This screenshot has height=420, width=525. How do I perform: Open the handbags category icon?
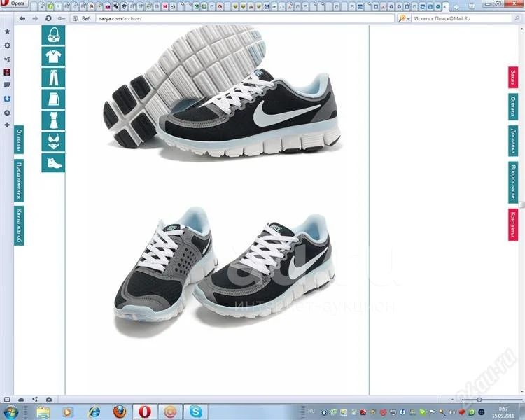click(53, 35)
